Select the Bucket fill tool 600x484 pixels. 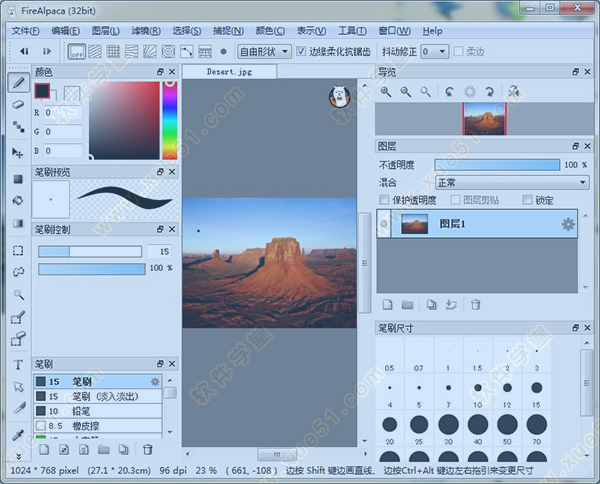[x=17, y=200]
